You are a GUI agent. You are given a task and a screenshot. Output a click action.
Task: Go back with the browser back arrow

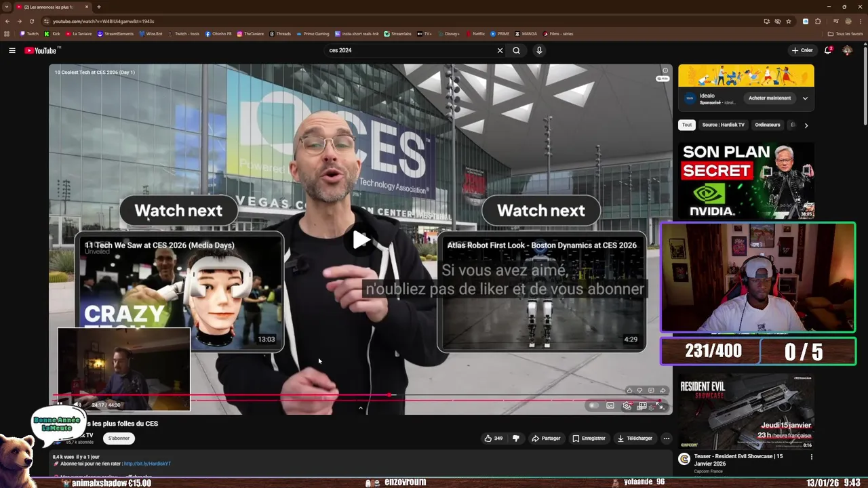click(7, 21)
